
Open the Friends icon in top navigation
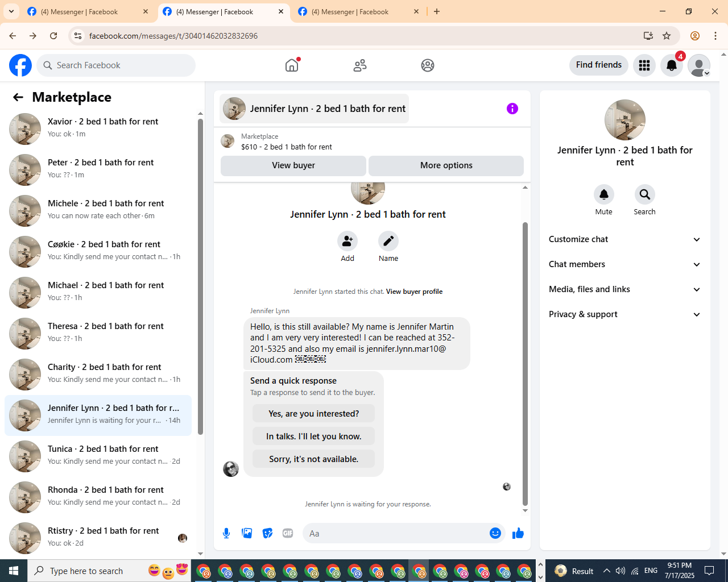tap(360, 65)
